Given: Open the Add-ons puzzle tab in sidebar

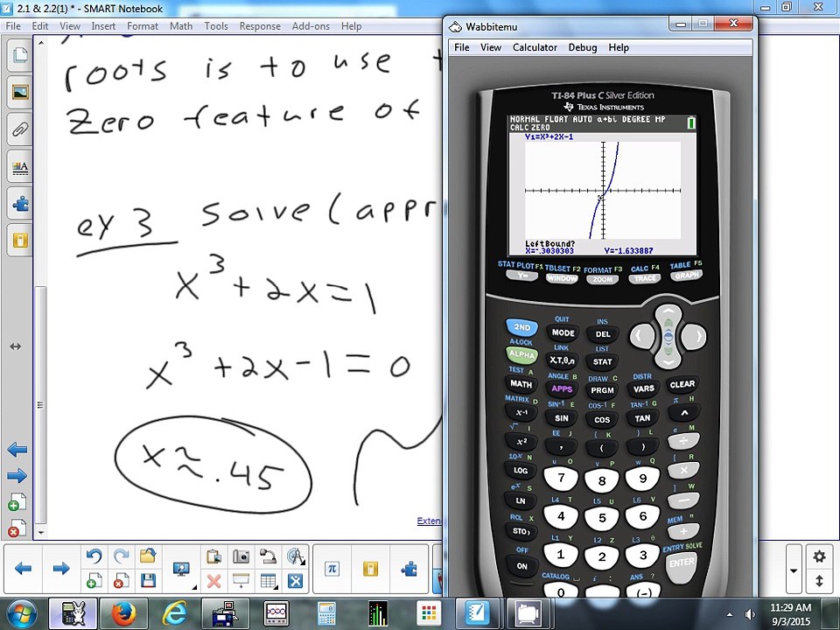Looking at the screenshot, I should click(20, 204).
